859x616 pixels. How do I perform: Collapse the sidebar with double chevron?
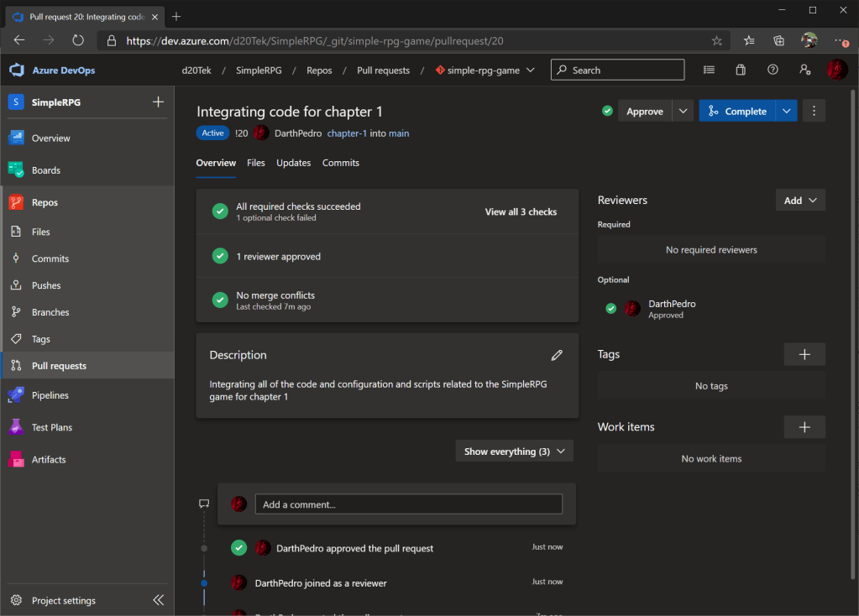pyautogui.click(x=159, y=600)
